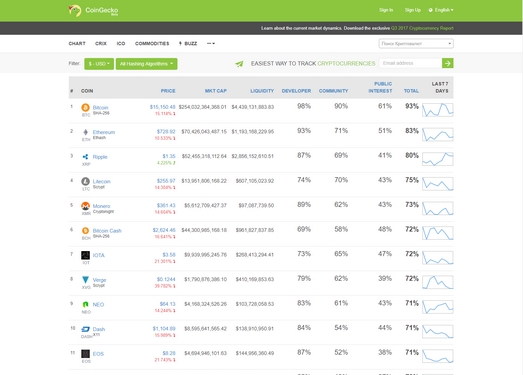Open the COMMODITIES menu item
The image size is (523, 375).
click(152, 43)
